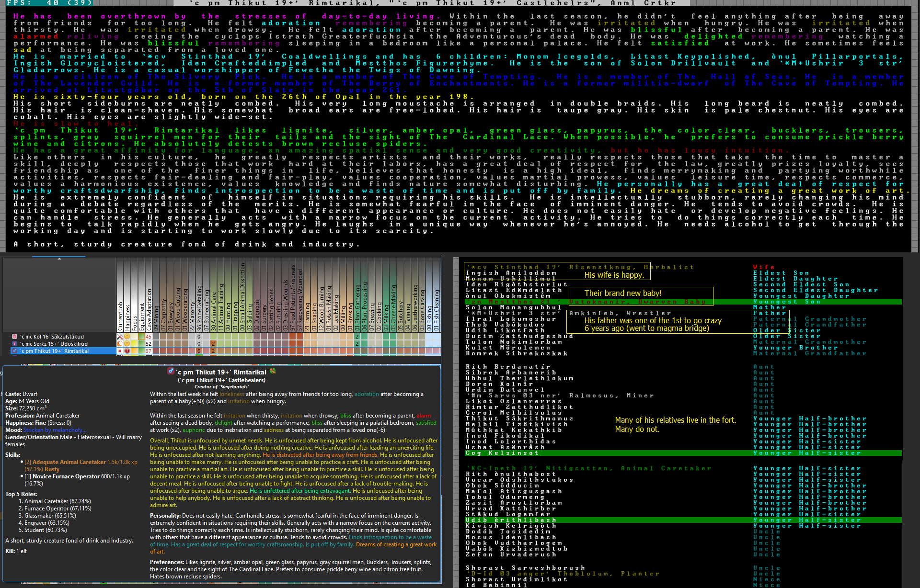
Task: Click the red X current job icon for Thikut
Action: (120, 351)
